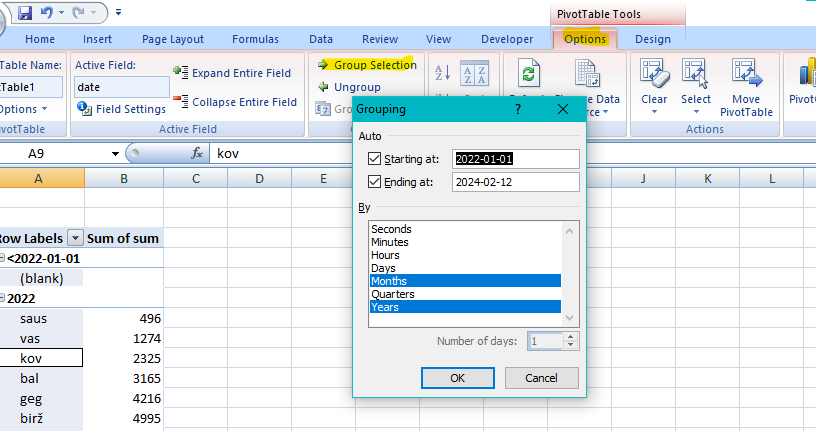The height and width of the screenshot is (431, 816).
Task: Uncheck the Starting at checkbox
Action: 375,159
